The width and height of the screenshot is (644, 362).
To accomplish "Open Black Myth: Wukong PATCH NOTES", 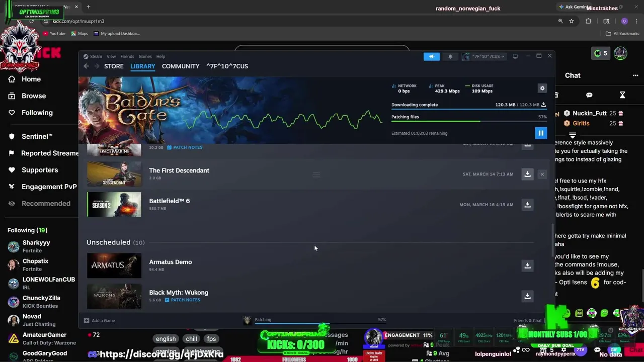I will pyautogui.click(x=183, y=300).
